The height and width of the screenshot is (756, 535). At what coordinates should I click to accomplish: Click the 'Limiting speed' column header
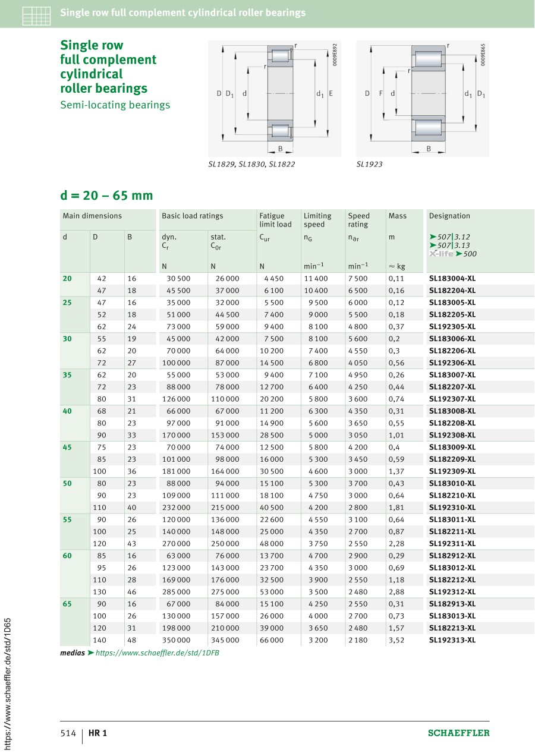click(317, 220)
